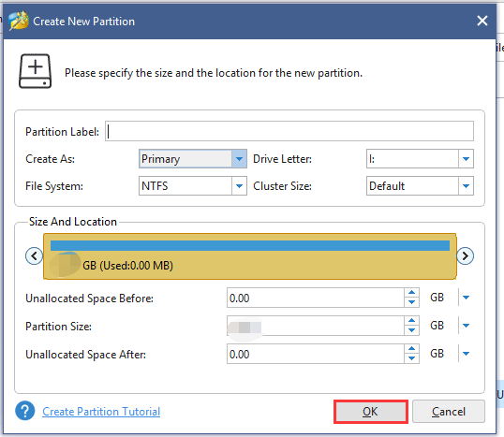Click the Partition Label text field

point(289,131)
